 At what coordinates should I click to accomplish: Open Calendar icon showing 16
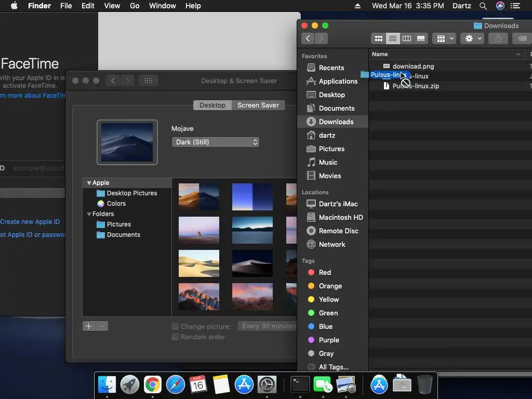198,384
